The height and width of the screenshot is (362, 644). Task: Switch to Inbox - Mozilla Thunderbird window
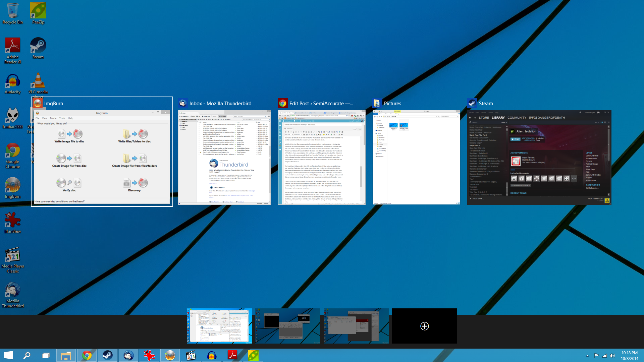(x=224, y=157)
